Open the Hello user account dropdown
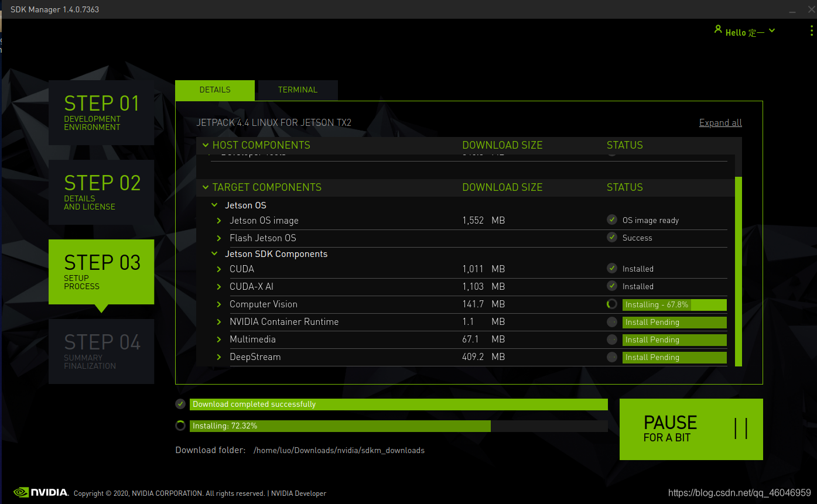The height and width of the screenshot is (504, 817). pyautogui.click(x=744, y=32)
